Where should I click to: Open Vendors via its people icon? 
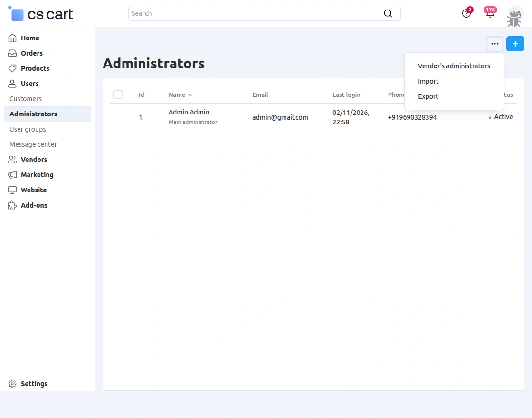point(12,160)
